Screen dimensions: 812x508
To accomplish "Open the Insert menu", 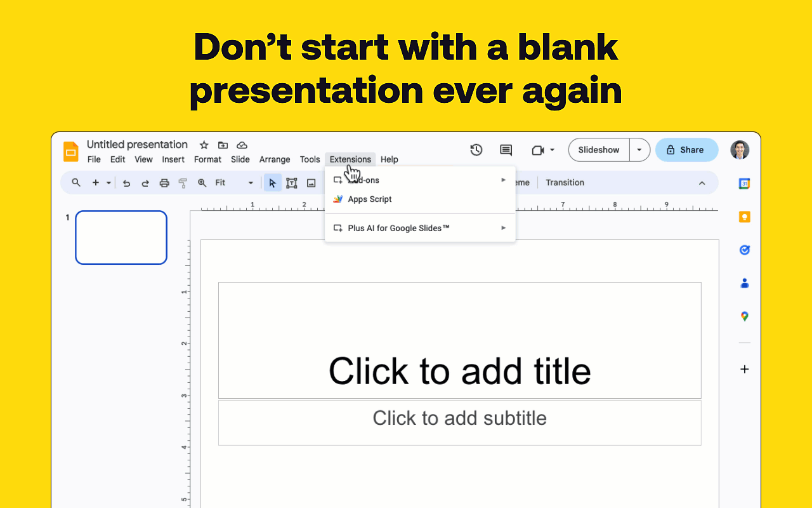I will click(x=173, y=159).
